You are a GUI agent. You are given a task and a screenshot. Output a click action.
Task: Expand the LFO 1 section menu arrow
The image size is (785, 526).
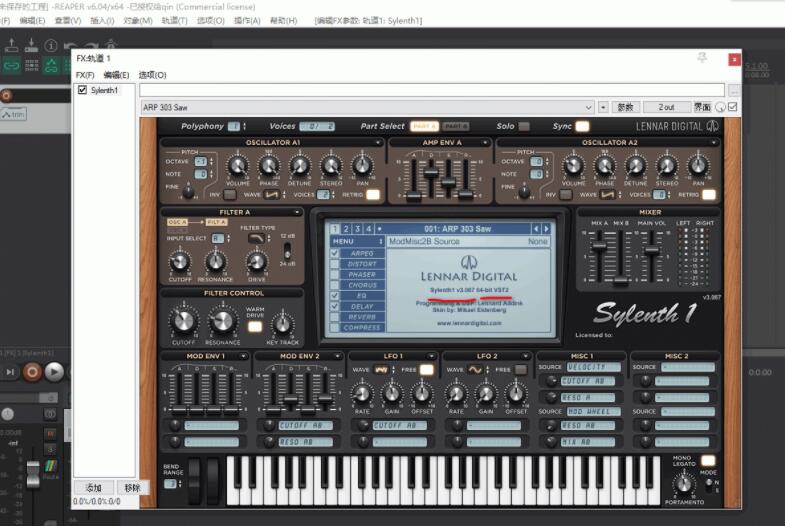click(x=431, y=356)
